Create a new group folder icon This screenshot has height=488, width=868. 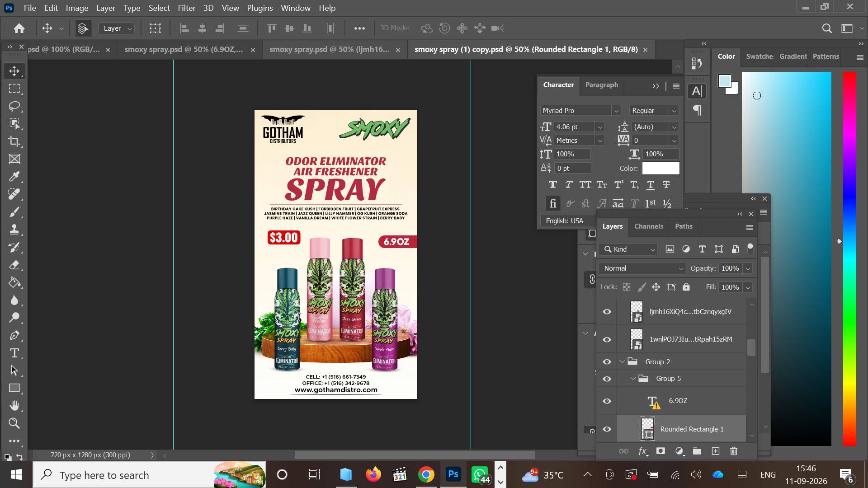[697, 451]
